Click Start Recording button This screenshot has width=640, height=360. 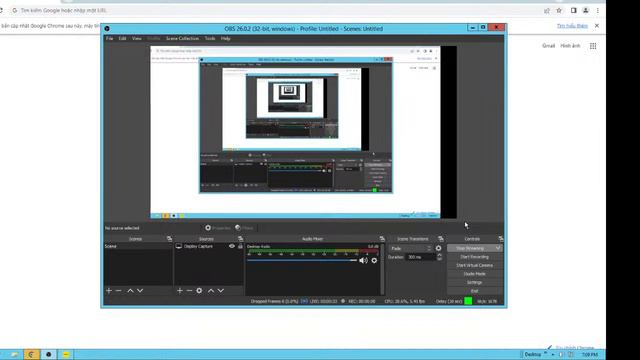coord(474,257)
